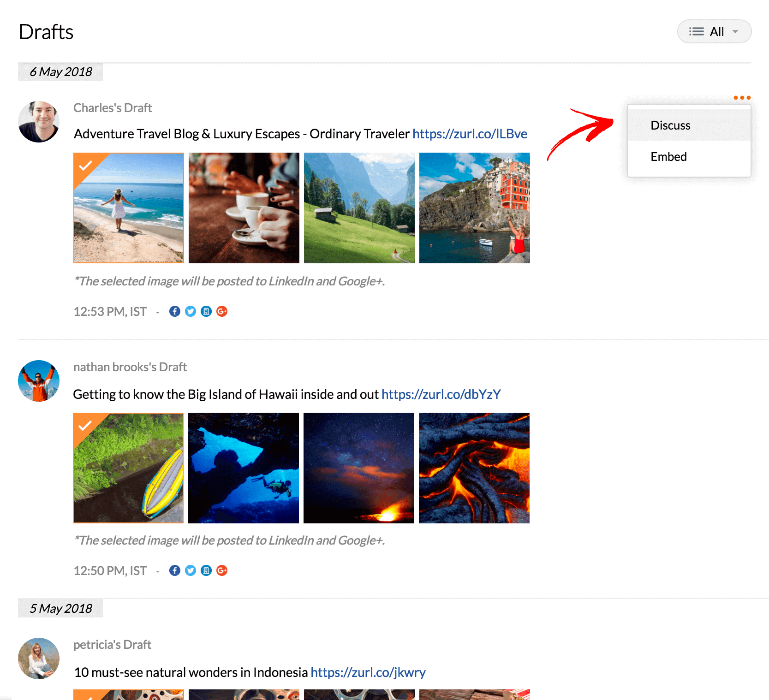Click the Adventure Travel Blog post text
769x700 pixels.
click(242, 134)
